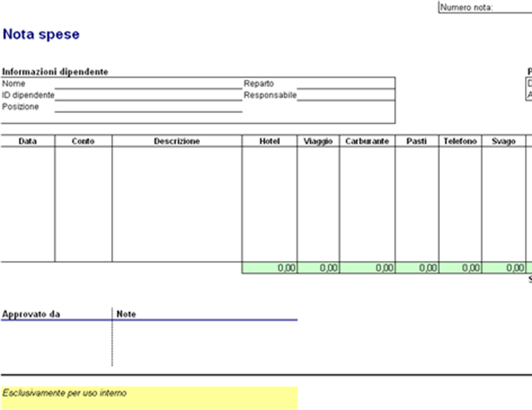Click the green Svago total cell
The image size is (532, 410).
(x=504, y=268)
